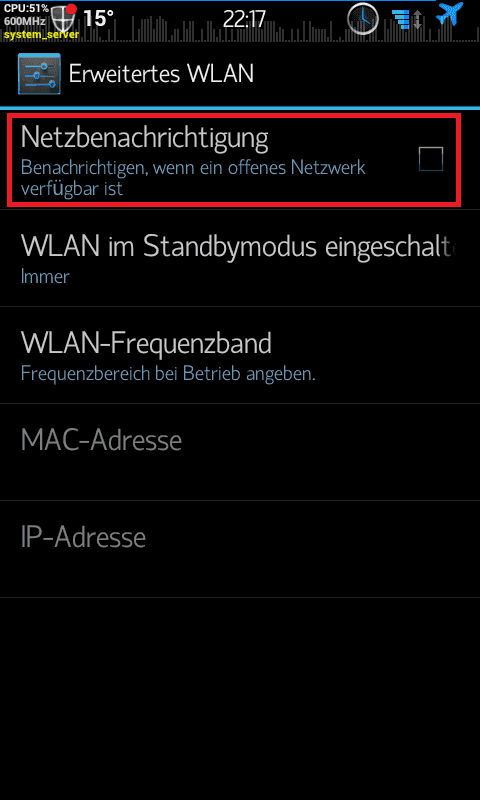Tap the 22:17 time in status bar
This screenshot has width=480, height=800.
point(244,19)
